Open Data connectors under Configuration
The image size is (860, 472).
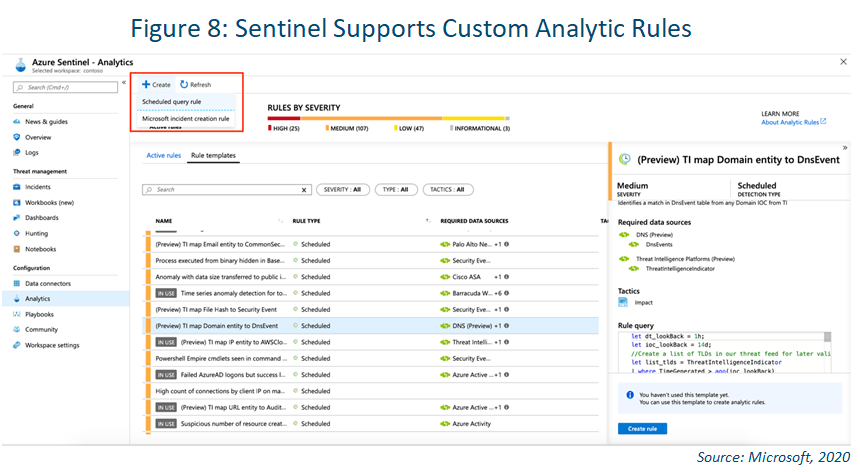pos(48,283)
